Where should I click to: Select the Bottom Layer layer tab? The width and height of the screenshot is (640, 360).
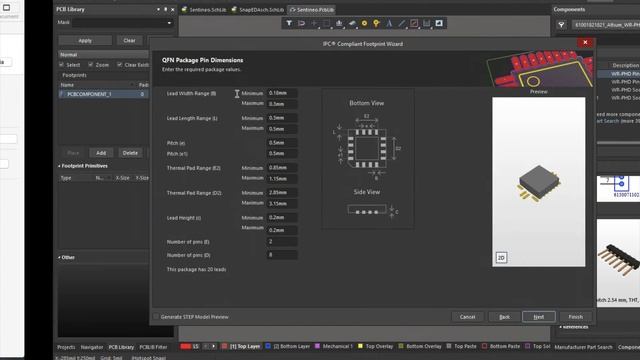(x=288, y=346)
